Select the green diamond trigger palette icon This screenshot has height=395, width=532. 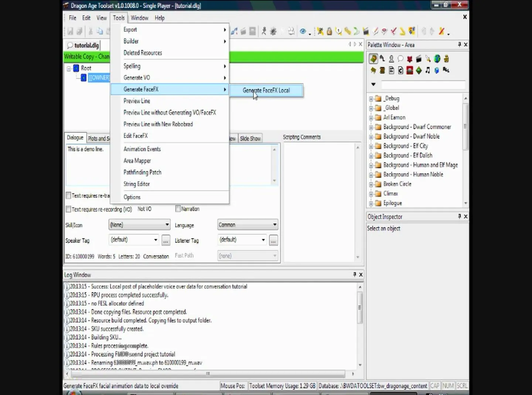tap(419, 70)
